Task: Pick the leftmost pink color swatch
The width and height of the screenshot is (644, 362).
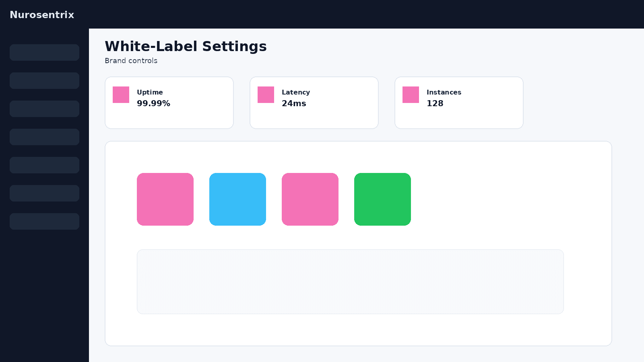Action: pyautogui.click(x=165, y=199)
